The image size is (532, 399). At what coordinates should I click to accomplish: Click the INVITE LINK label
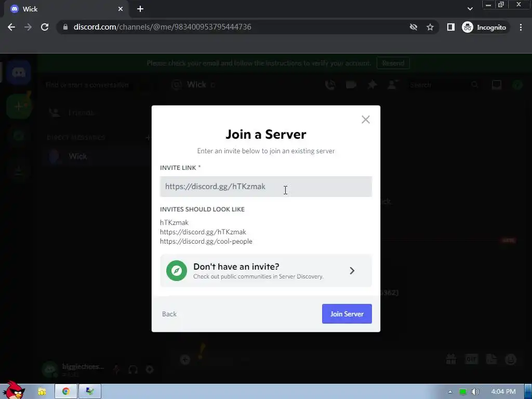tap(180, 168)
